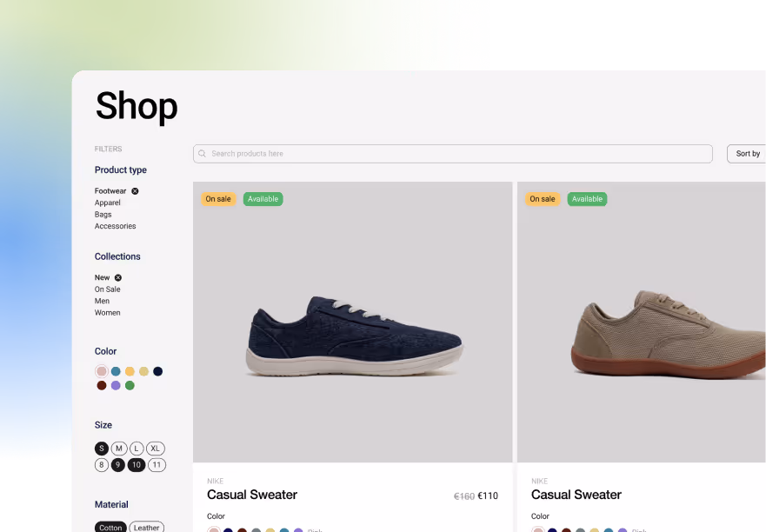Screen dimensions: 766x532
Task: Select the Women collection filter
Action: pos(107,312)
